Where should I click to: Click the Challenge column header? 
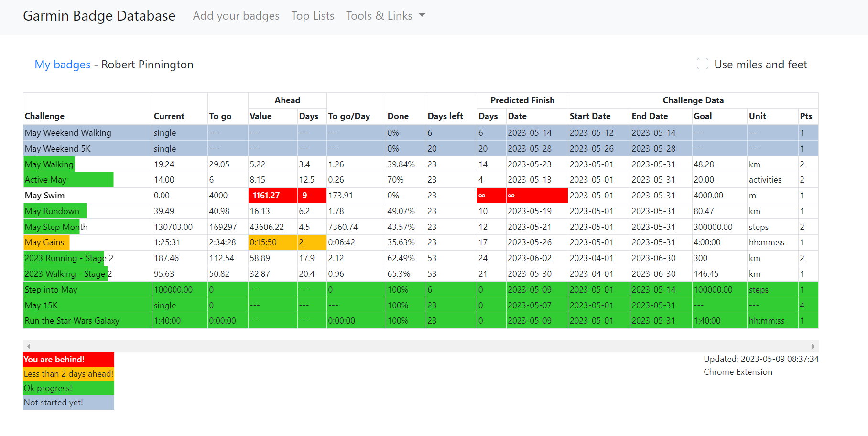click(x=44, y=116)
